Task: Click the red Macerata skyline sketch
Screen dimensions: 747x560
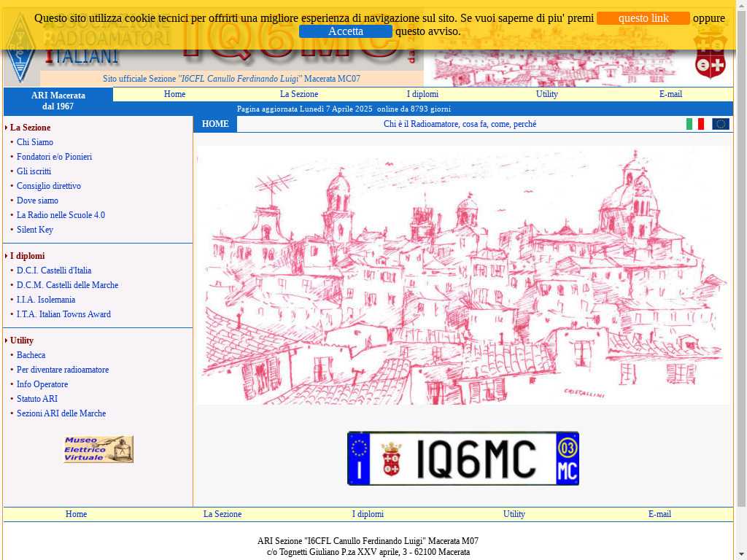Action: (x=463, y=275)
